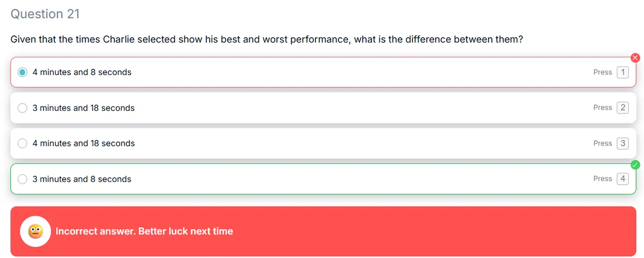Click the "Press" label beside key 2
This screenshot has width=644, height=258.
coord(603,108)
